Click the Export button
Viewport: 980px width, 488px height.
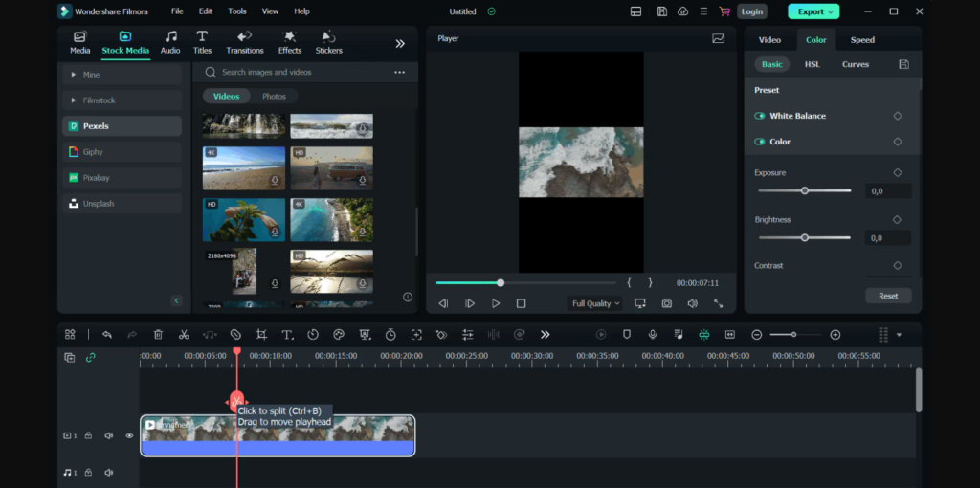(x=813, y=11)
